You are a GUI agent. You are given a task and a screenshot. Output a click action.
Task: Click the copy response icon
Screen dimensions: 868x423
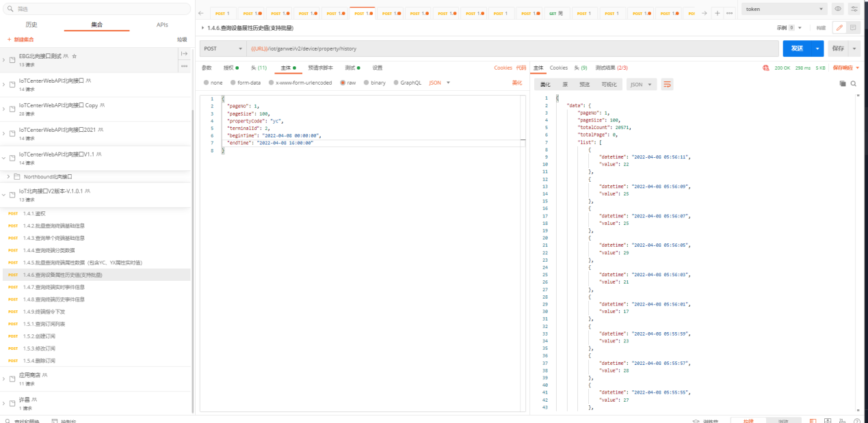(x=843, y=83)
